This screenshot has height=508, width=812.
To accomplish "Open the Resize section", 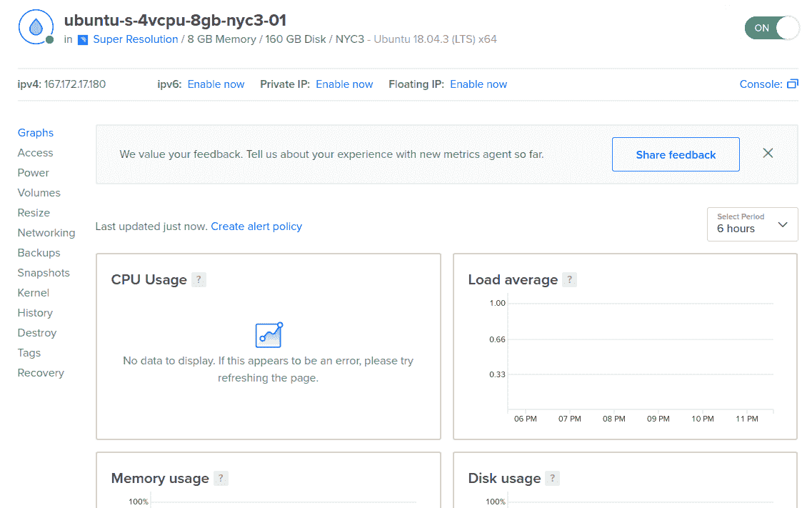I will [34, 213].
